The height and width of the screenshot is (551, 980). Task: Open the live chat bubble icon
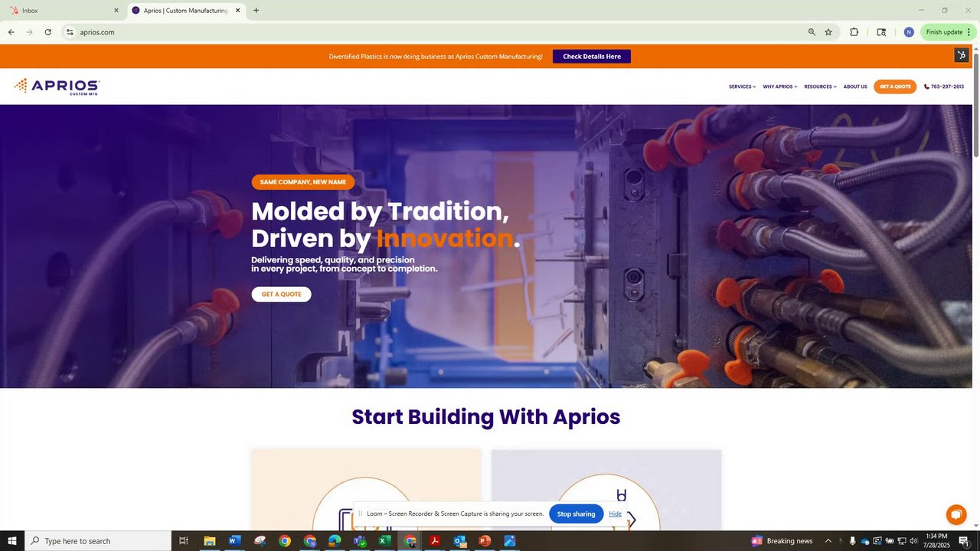pos(956,514)
